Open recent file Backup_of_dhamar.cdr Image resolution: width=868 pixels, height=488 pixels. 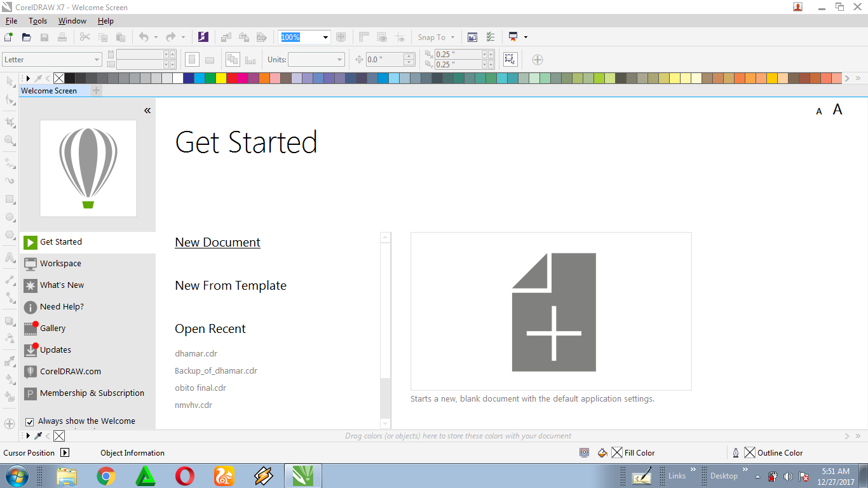[x=216, y=370]
